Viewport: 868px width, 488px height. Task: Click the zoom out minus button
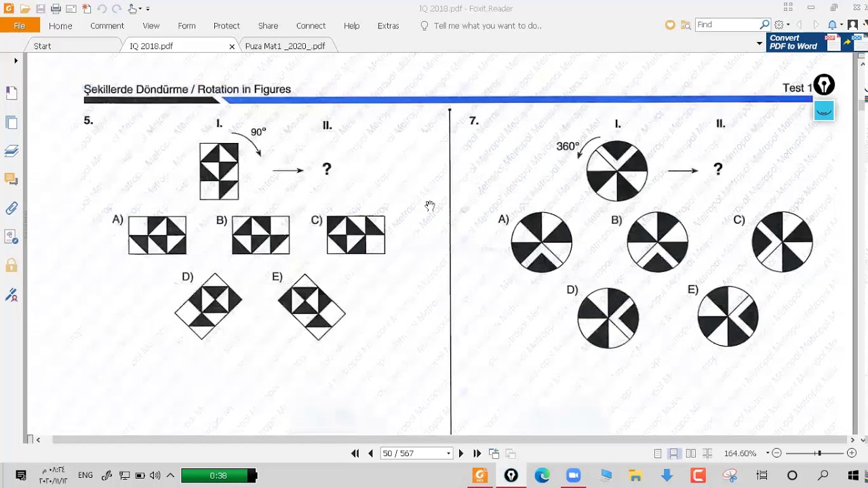coord(777,453)
